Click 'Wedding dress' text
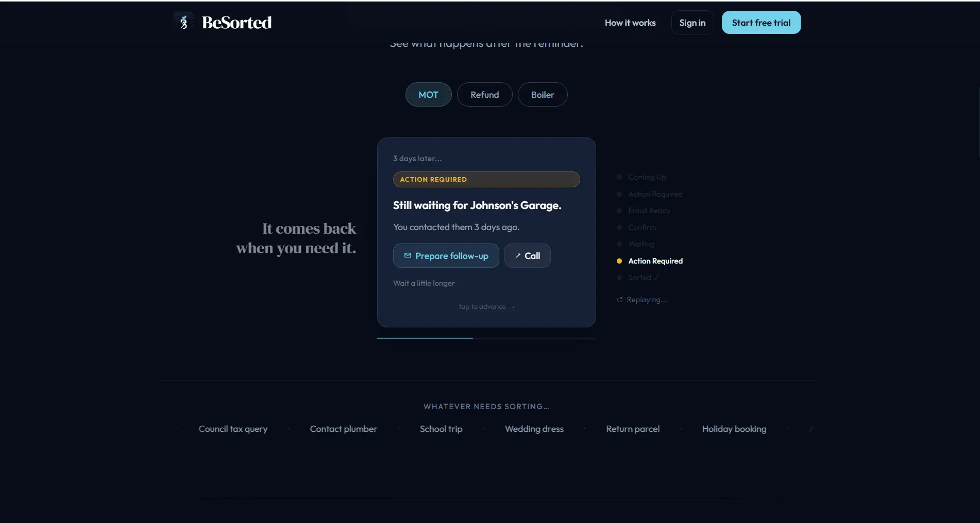This screenshot has width=980, height=523. tap(534, 429)
